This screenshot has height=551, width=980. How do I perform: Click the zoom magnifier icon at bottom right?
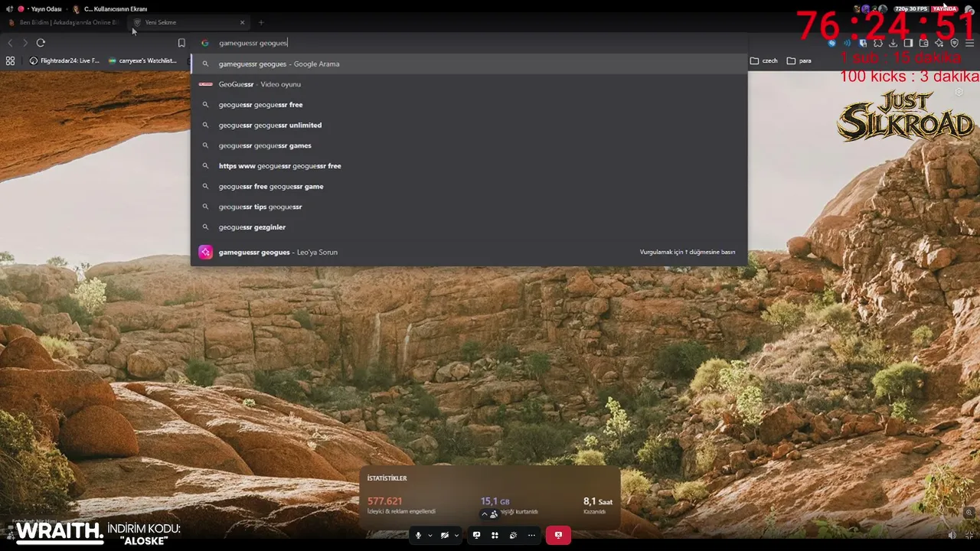pos(969,513)
